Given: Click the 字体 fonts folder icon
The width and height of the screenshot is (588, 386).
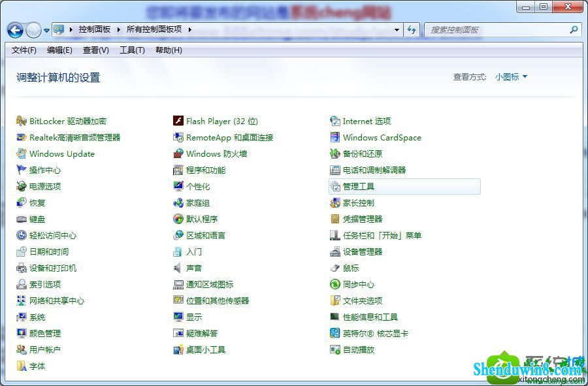Looking at the screenshot, I should [x=22, y=366].
